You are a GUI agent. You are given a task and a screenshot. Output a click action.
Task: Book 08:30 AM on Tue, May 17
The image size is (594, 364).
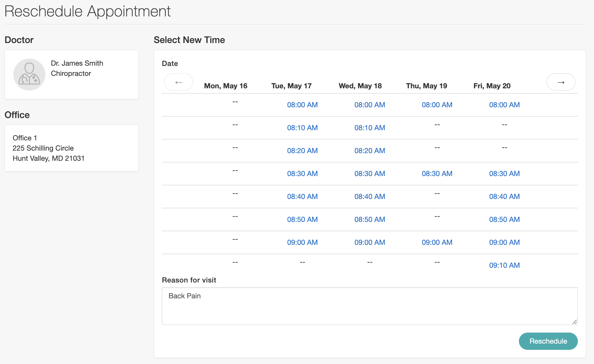pyautogui.click(x=302, y=174)
